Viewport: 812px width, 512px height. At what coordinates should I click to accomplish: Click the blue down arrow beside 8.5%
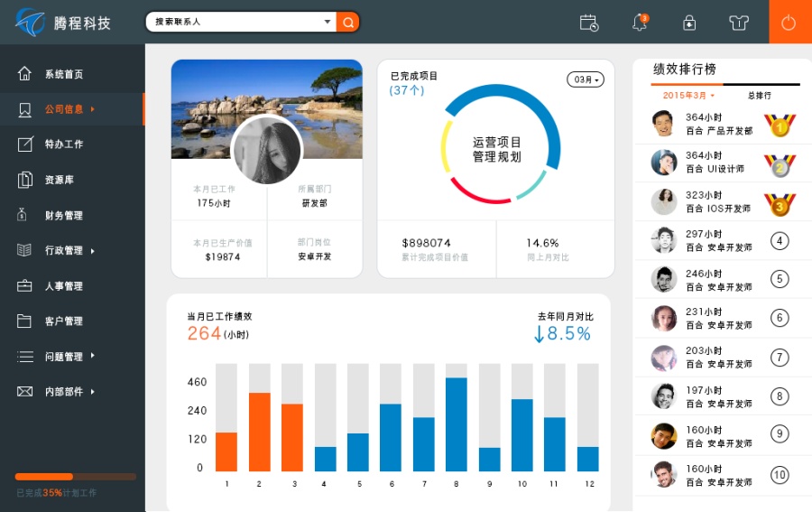point(539,334)
